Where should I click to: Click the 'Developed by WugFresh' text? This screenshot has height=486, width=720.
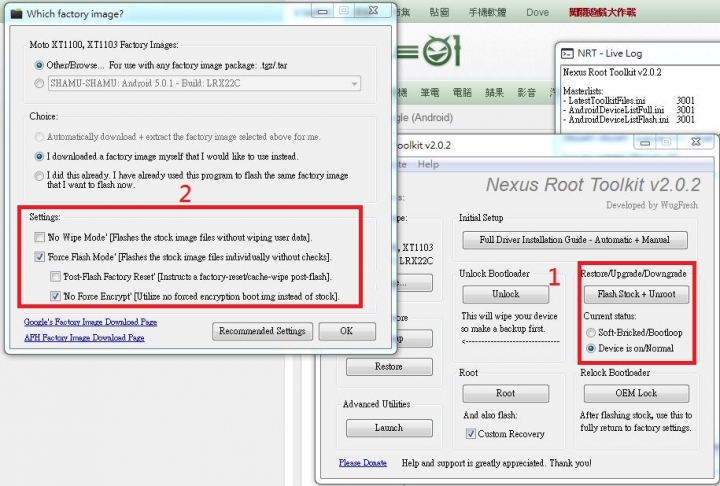652,205
